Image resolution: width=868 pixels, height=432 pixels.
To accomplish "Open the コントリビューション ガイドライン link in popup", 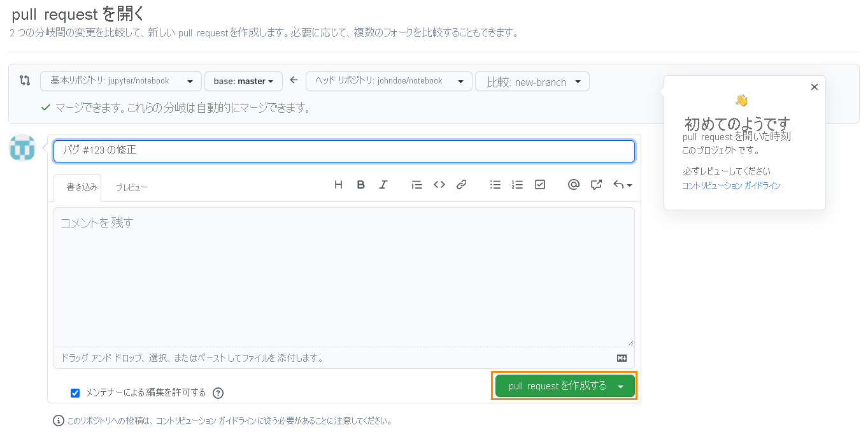I will click(x=731, y=185).
